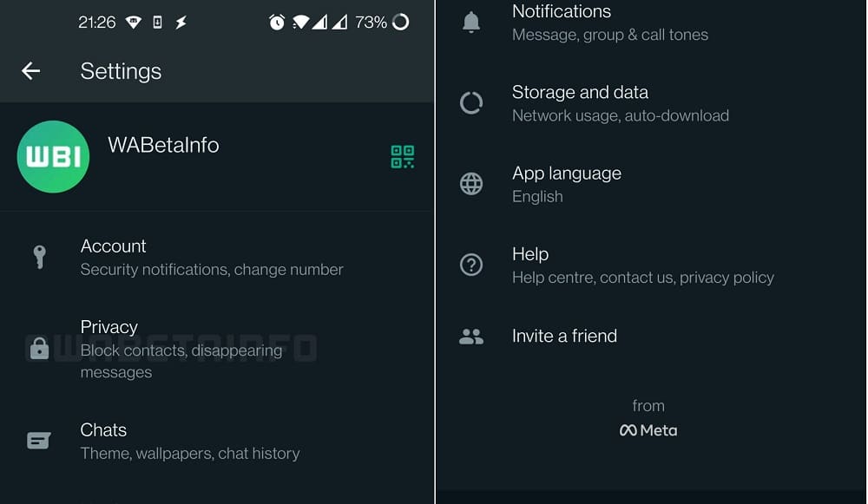868x504 pixels.
Task: Tap the WABetaInfo profile name
Action: (x=163, y=145)
